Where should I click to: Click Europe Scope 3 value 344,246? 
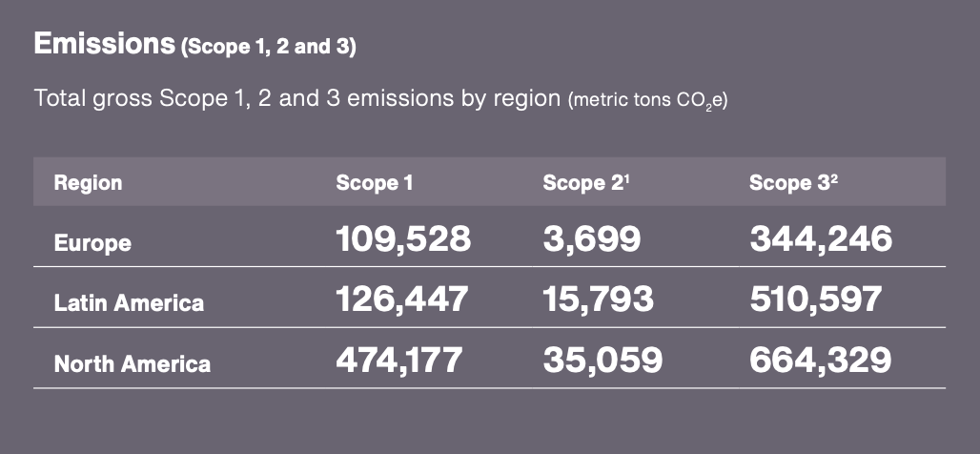tap(821, 238)
